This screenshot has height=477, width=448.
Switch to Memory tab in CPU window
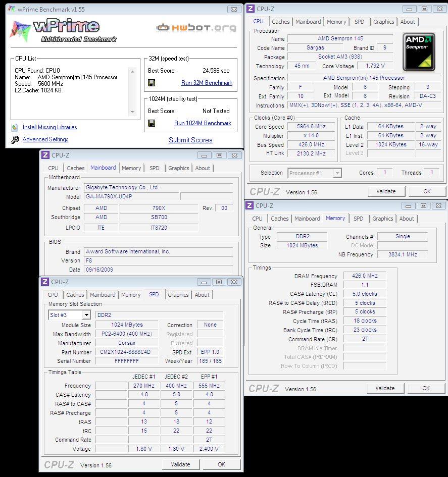click(x=336, y=22)
